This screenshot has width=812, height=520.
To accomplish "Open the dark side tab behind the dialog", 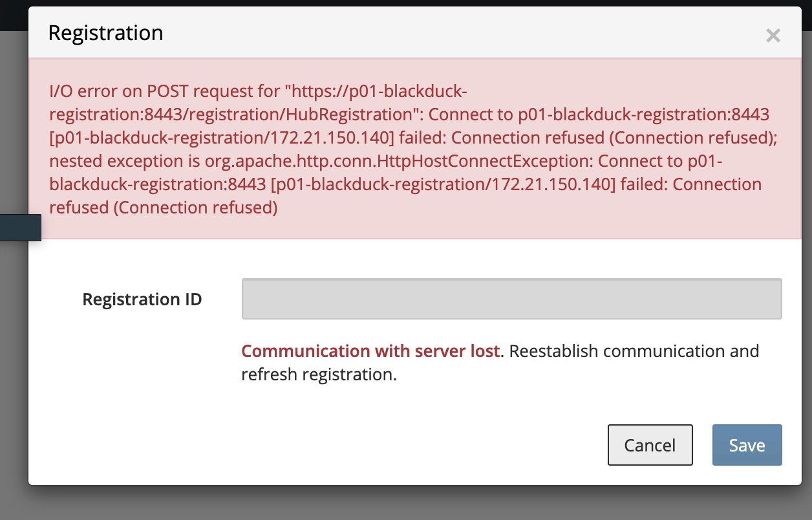I will point(19,228).
